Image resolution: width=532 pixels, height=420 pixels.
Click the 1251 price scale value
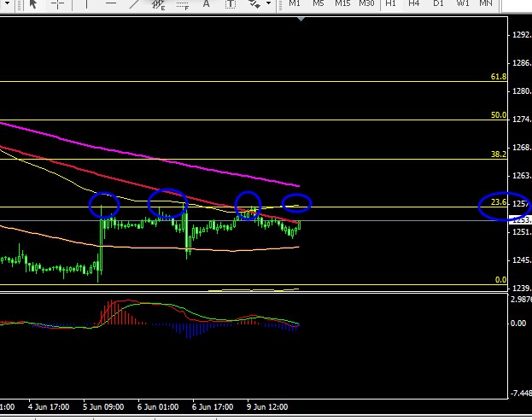(522, 232)
